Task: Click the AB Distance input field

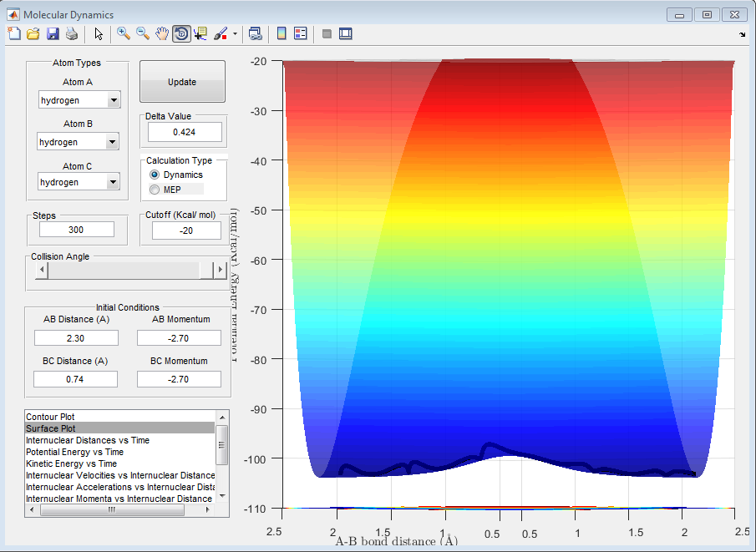Action: 76,338
